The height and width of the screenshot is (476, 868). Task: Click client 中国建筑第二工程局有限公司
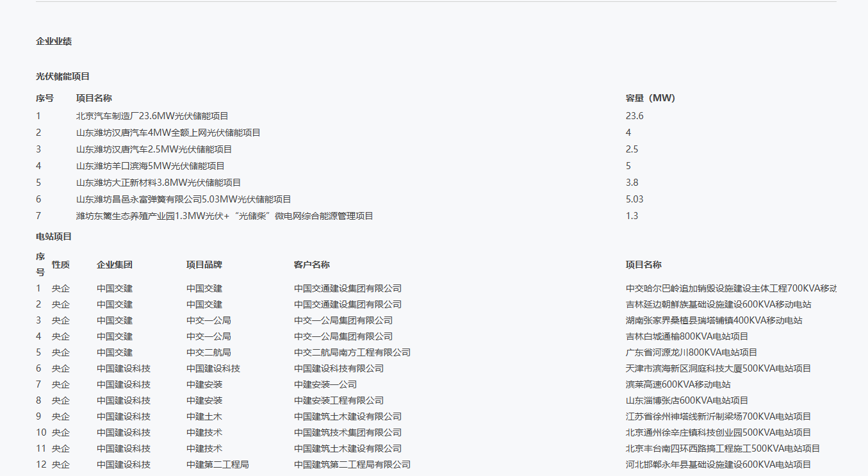click(x=352, y=464)
